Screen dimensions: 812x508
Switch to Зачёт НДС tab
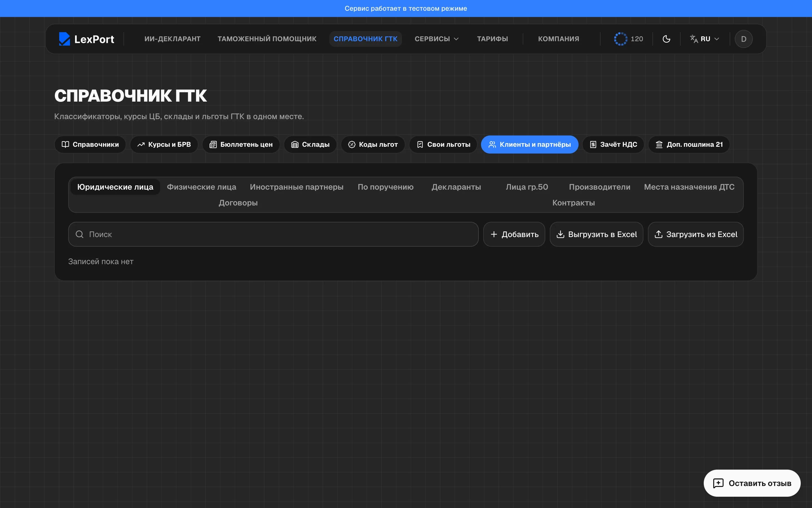tap(613, 144)
